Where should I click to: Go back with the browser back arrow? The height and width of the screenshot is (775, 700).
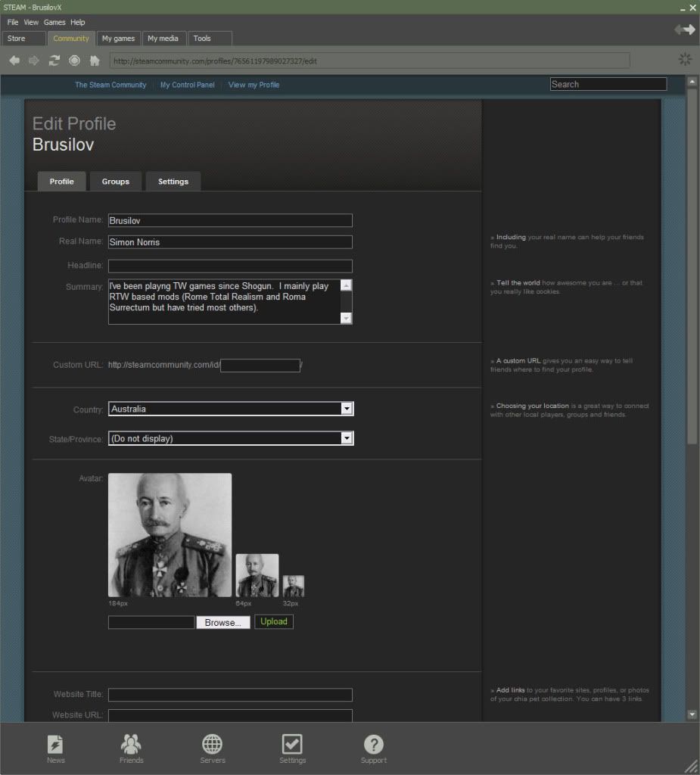click(x=14, y=61)
